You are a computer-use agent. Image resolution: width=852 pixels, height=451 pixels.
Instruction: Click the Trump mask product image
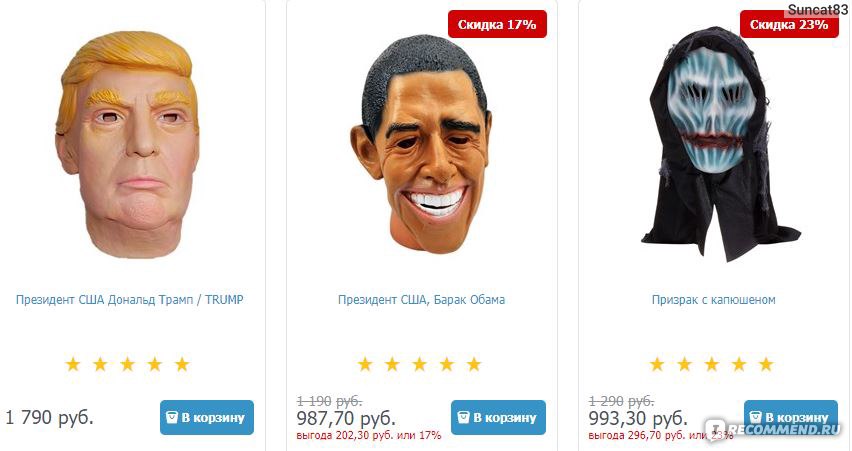[x=128, y=144]
